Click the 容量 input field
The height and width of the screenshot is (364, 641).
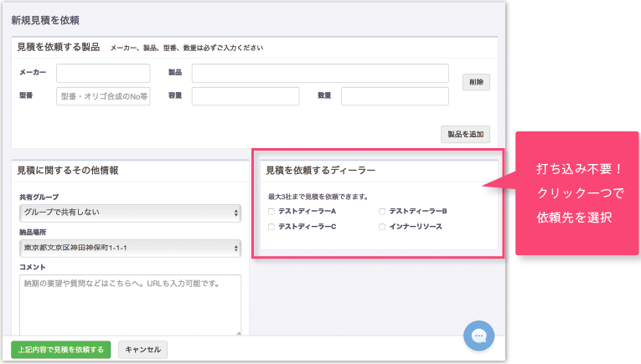pyautogui.click(x=246, y=96)
